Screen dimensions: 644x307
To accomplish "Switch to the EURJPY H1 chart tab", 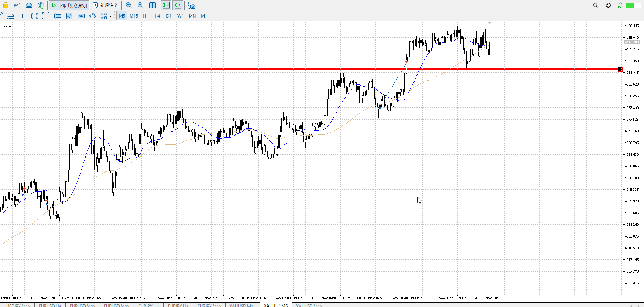I will [x=178, y=305].
